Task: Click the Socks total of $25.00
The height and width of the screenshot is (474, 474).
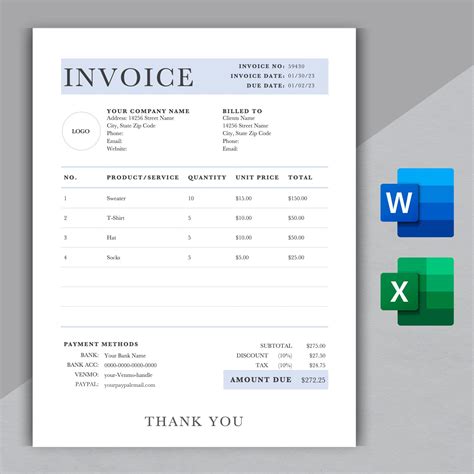Action: (296, 257)
